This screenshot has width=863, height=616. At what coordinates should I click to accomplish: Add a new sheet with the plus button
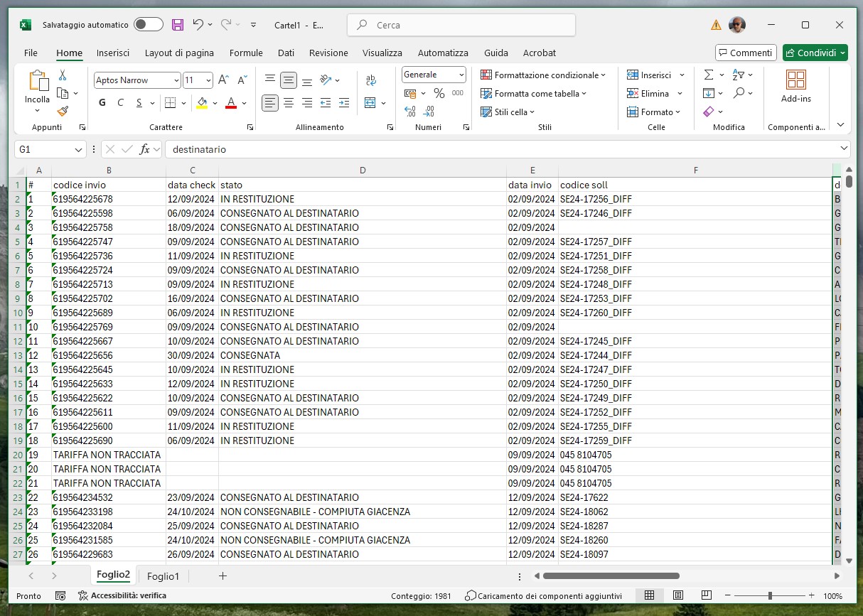(223, 576)
